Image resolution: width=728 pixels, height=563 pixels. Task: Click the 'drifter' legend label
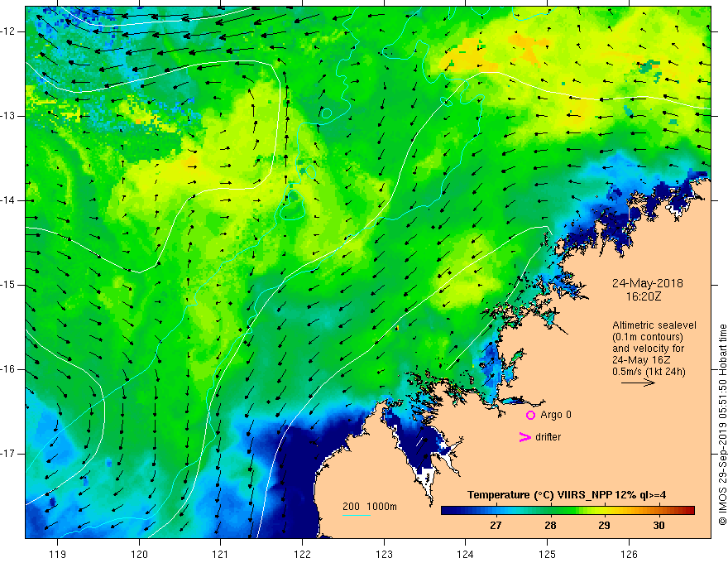548,437
